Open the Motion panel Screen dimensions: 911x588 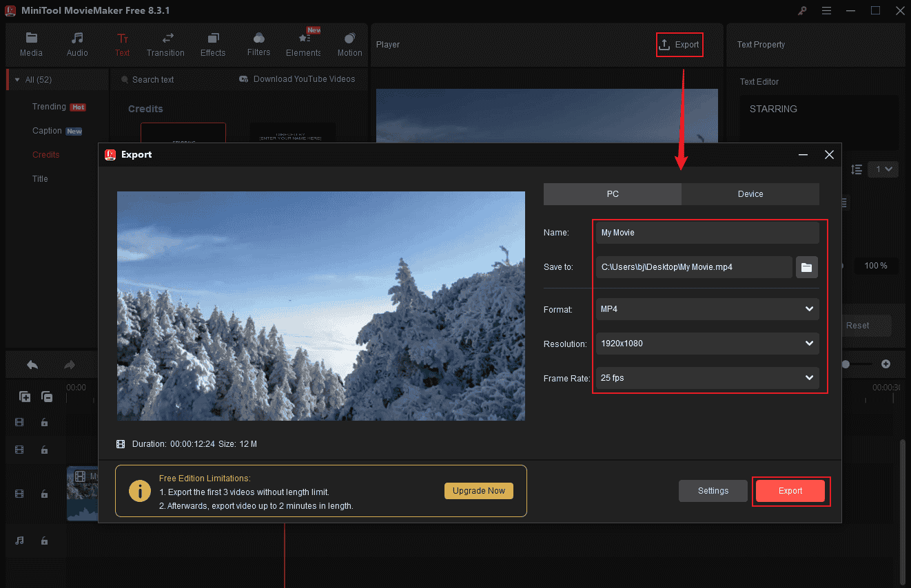tap(349, 44)
